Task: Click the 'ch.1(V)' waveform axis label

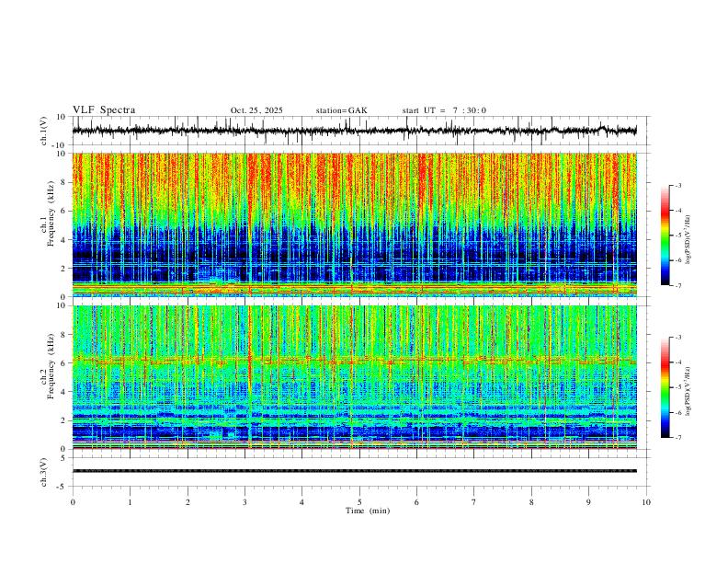Action: 44,131
